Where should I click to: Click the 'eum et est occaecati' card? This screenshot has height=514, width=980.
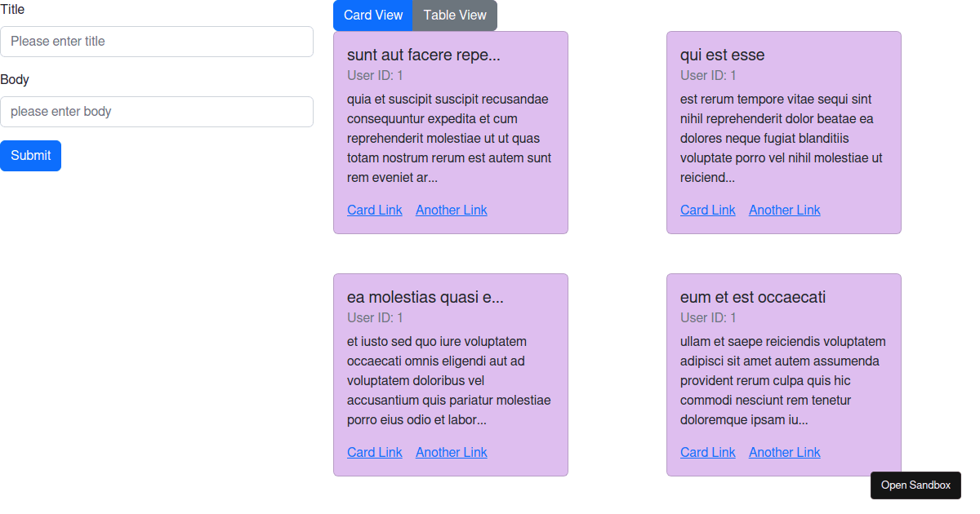[x=783, y=374]
